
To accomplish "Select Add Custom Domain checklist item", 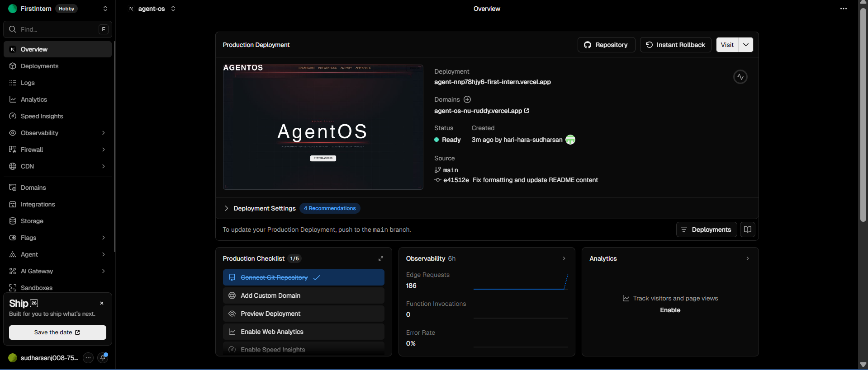I will coord(304,295).
